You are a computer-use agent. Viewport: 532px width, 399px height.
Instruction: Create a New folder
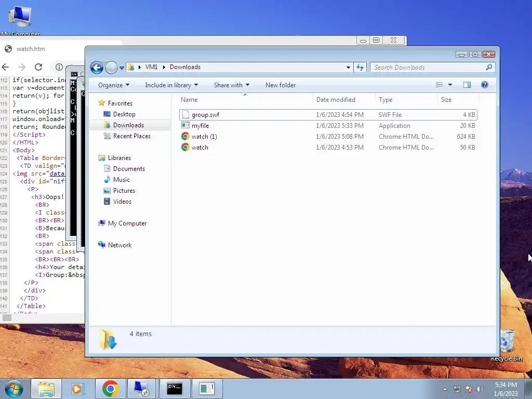point(281,85)
